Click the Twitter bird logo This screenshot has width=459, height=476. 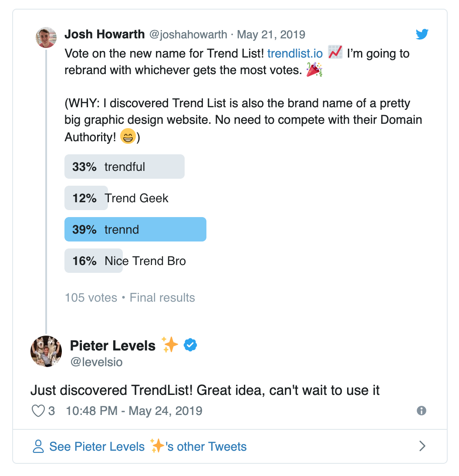(x=422, y=34)
